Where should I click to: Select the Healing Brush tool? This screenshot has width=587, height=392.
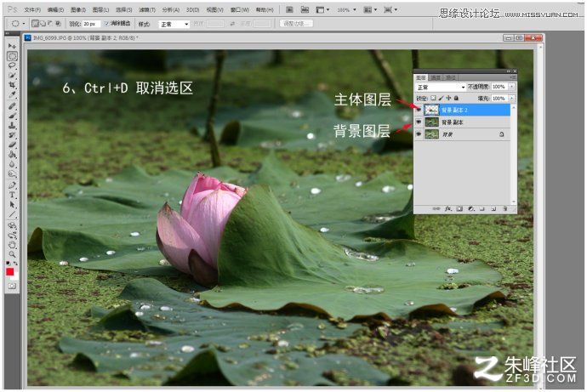[x=13, y=106]
